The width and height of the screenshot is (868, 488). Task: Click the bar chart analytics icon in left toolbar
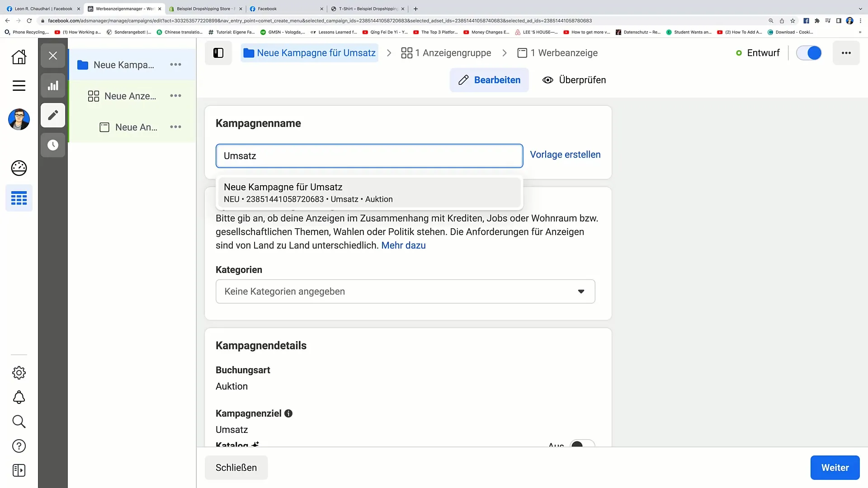(53, 86)
